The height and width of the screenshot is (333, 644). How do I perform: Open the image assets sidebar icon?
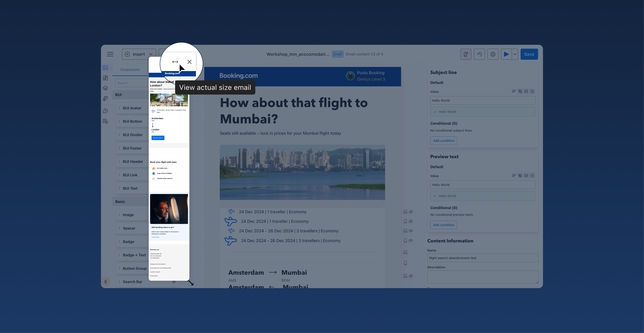(105, 68)
